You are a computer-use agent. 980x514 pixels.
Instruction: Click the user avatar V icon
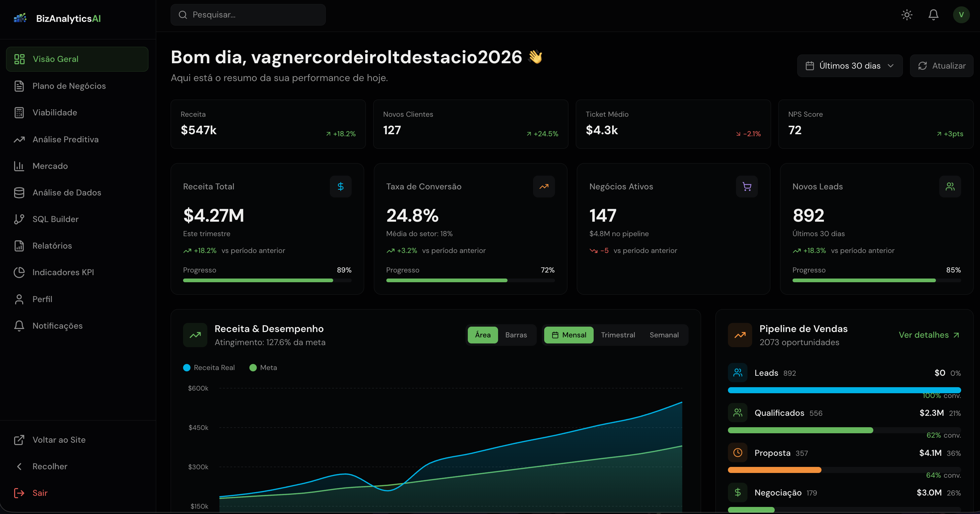point(961,15)
